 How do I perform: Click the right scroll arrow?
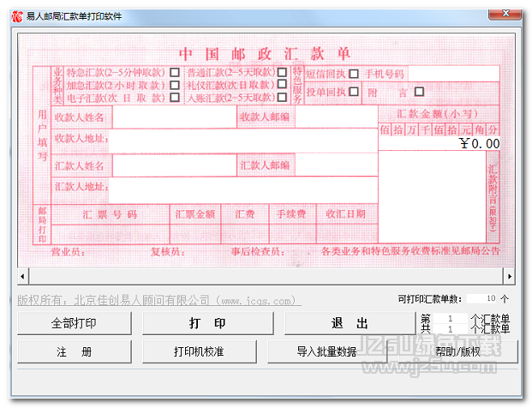click(x=509, y=276)
